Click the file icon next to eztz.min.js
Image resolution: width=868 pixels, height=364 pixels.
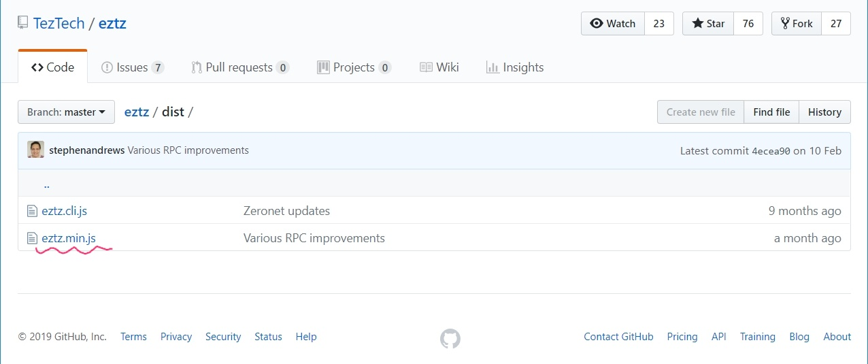coord(32,238)
